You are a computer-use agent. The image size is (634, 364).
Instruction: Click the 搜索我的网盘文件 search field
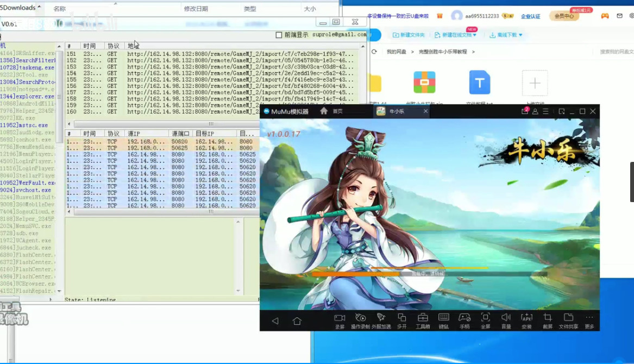click(x=616, y=52)
